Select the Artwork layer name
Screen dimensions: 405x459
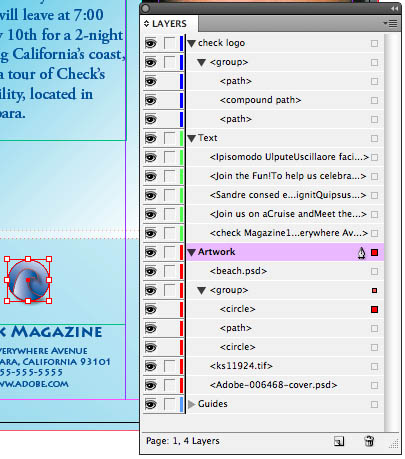pyautogui.click(x=217, y=252)
